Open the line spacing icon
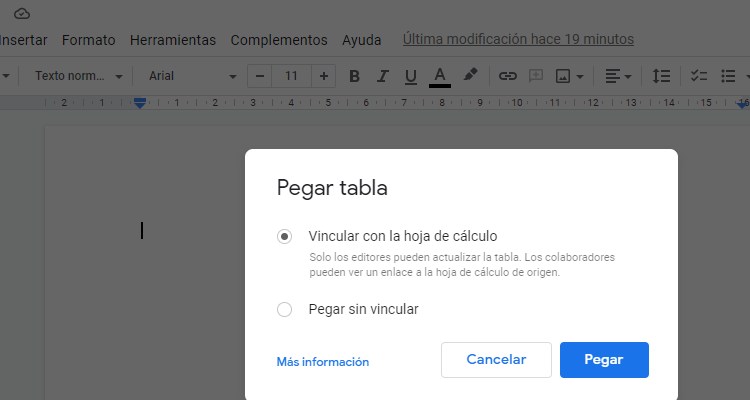 pos(661,76)
